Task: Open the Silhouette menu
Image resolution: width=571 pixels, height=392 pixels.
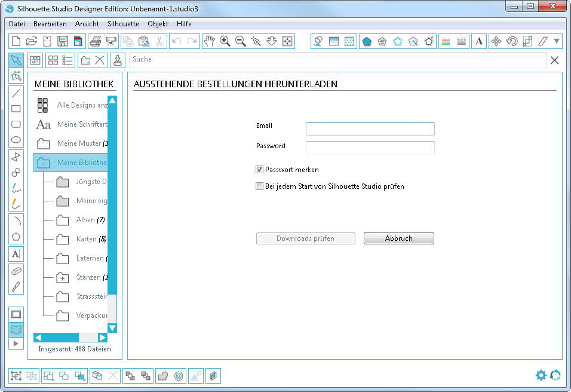Action: click(123, 24)
